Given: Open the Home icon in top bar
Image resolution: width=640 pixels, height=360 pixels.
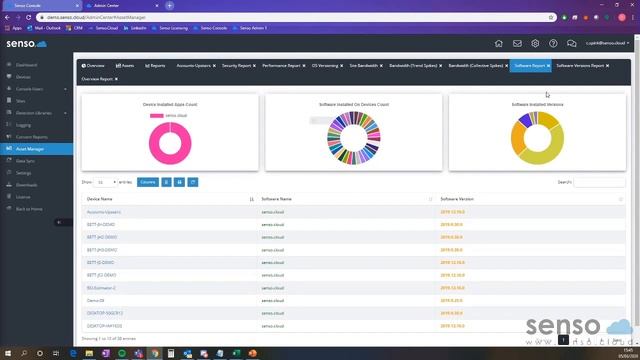Looking at the screenshot, I should pyautogui.click(x=498, y=43).
